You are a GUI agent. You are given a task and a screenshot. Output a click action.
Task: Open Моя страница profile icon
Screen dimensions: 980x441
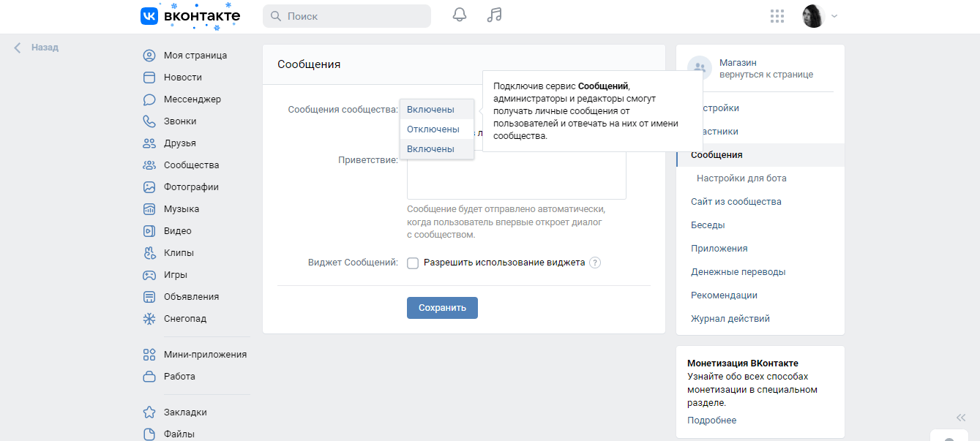[149, 56]
